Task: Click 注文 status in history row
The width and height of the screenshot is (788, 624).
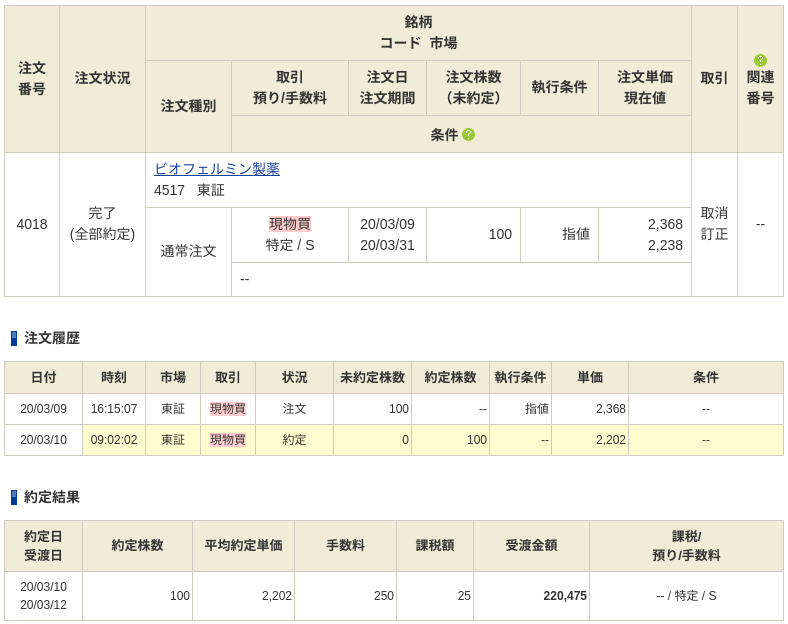Action: (x=294, y=409)
